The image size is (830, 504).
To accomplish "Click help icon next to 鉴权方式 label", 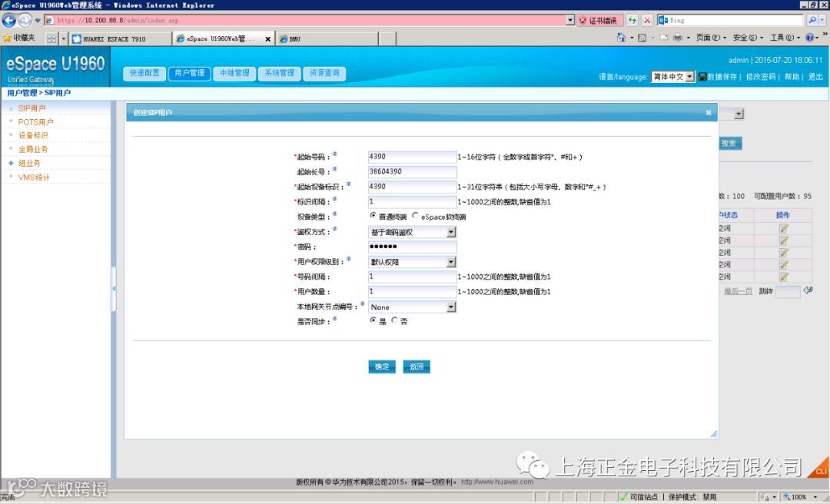I will tap(334, 229).
